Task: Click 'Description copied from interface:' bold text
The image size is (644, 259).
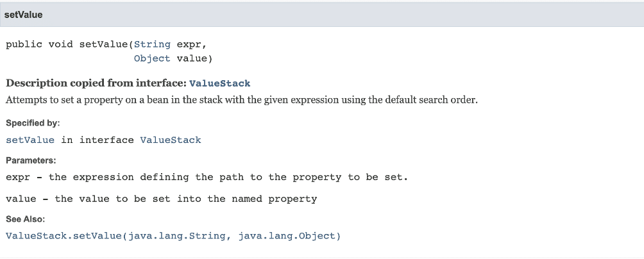Action: (x=96, y=83)
